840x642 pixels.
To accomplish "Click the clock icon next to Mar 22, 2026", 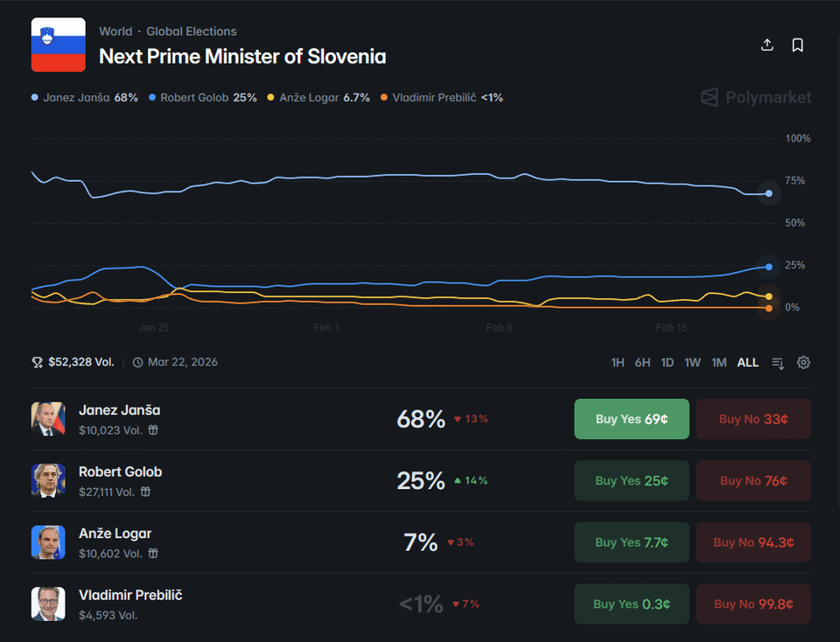I will click(137, 362).
